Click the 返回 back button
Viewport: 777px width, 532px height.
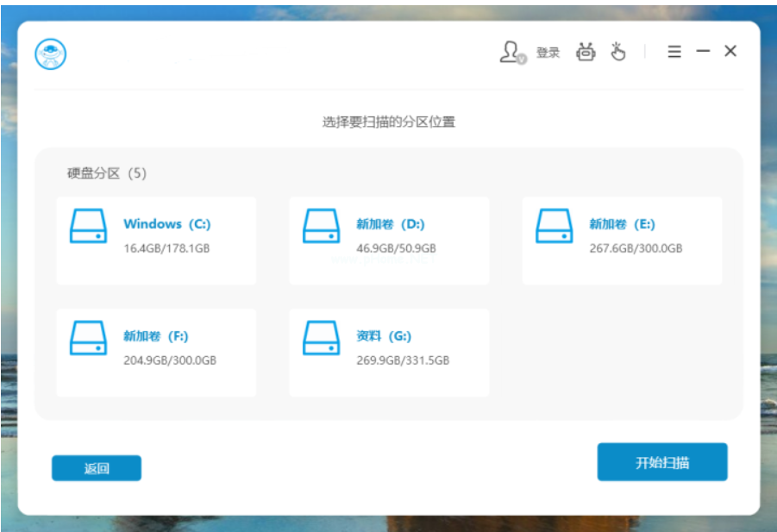(x=96, y=467)
